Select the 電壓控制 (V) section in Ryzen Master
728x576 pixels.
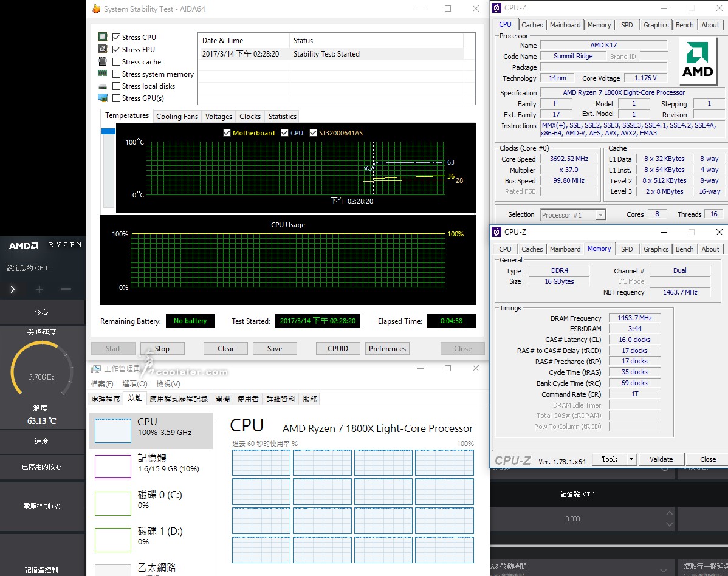tap(43, 506)
